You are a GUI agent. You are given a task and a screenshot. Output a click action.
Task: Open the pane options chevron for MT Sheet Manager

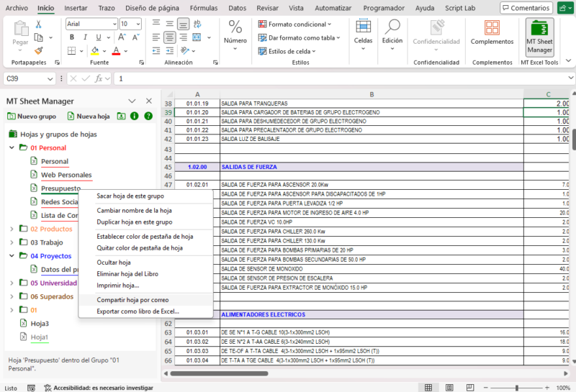click(132, 101)
